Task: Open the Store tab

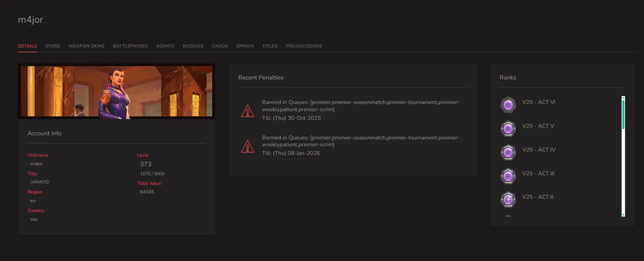Action: (52, 46)
